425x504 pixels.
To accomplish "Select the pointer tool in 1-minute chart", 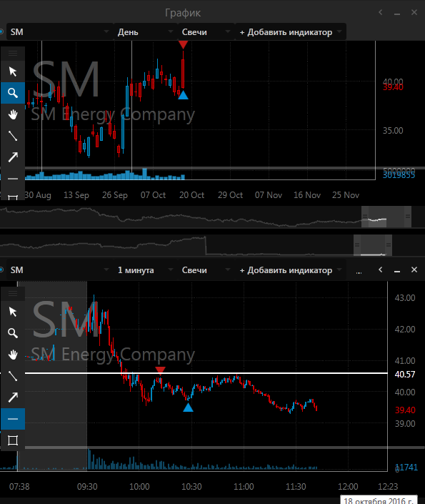I will [x=13, y=312].
